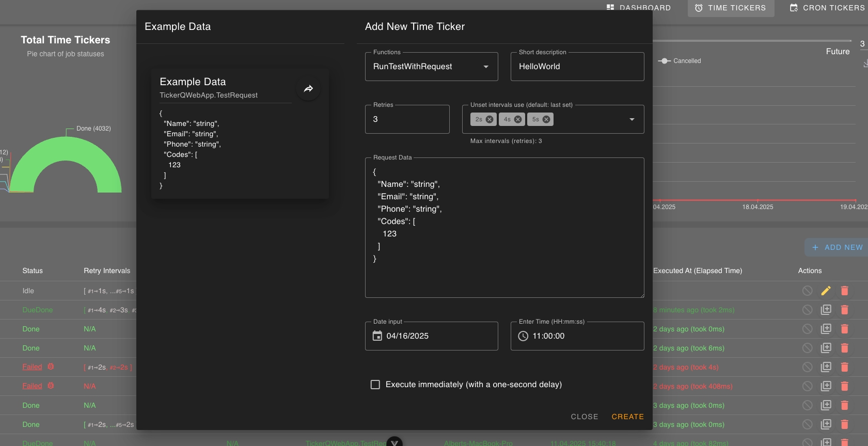868x446 pixels.
Task: Delete the failed ticker that took 4s
Action: [x=845, y=367]
